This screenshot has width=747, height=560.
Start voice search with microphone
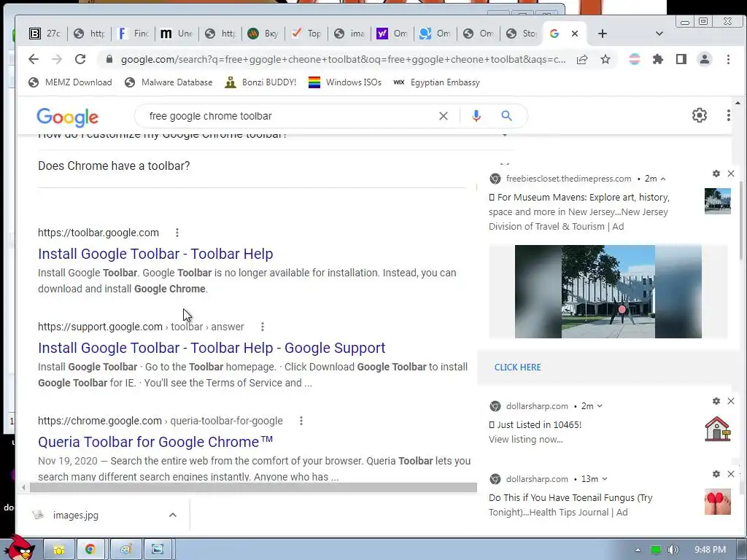pos(476,116)
